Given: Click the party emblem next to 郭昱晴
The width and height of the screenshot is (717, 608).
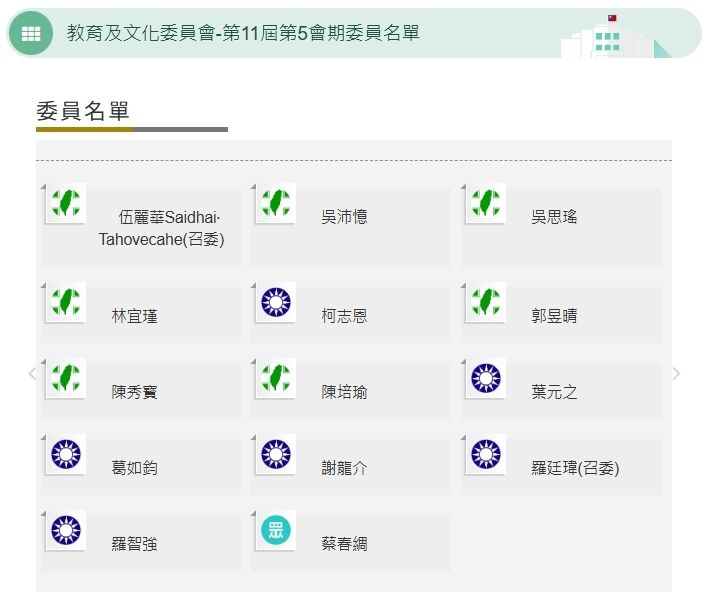Looking at the screenshot, I should tap(486, 302).
